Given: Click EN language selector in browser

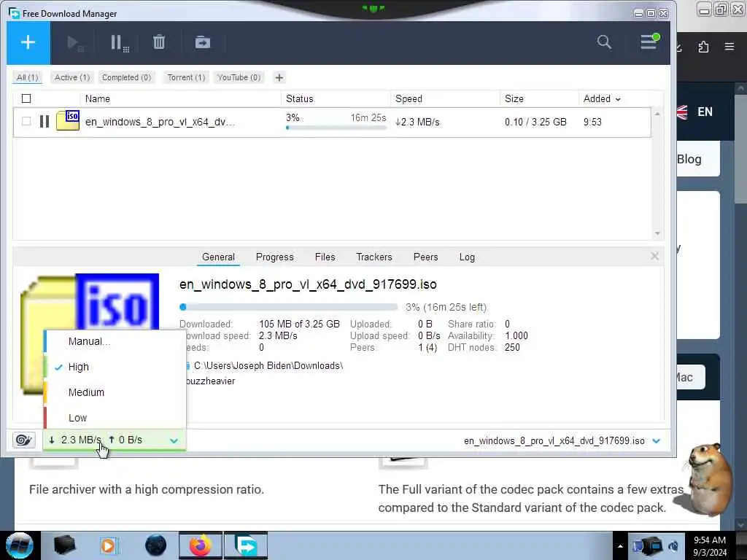Looking at the screenshot, I should click(x=705, y=112).
